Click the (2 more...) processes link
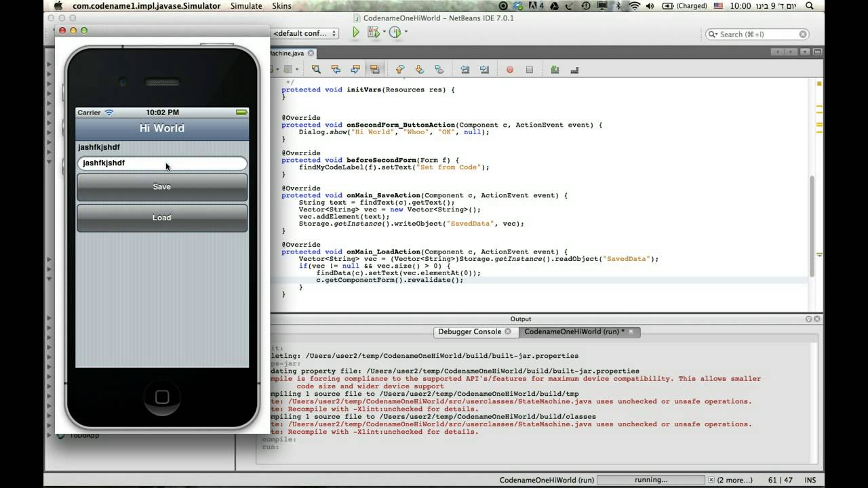The image size is (868, 488). pyautogui.click(x=735, y=480)
